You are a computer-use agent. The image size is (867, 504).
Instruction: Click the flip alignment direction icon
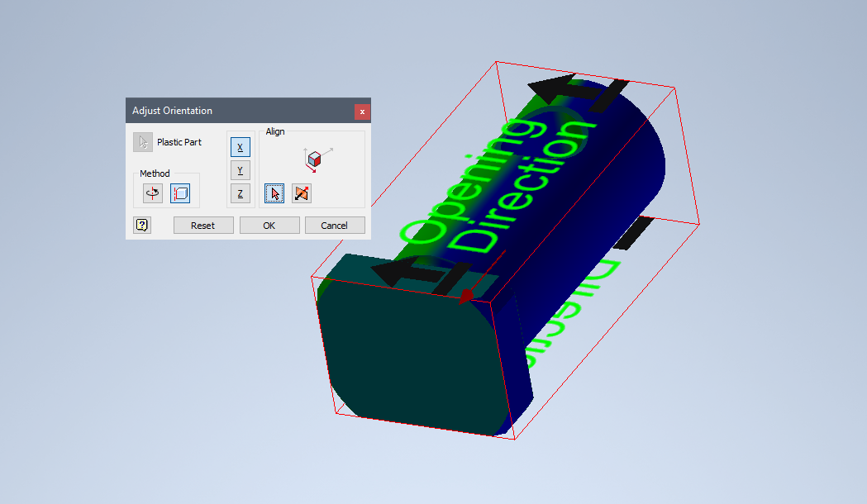click(x=301, y=193)
